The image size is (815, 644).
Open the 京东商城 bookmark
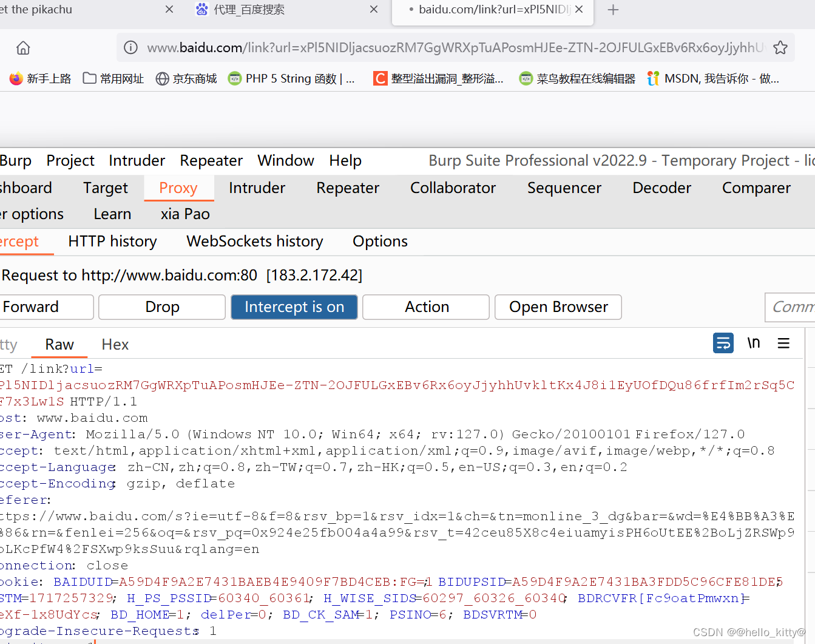tap(186, 78)
